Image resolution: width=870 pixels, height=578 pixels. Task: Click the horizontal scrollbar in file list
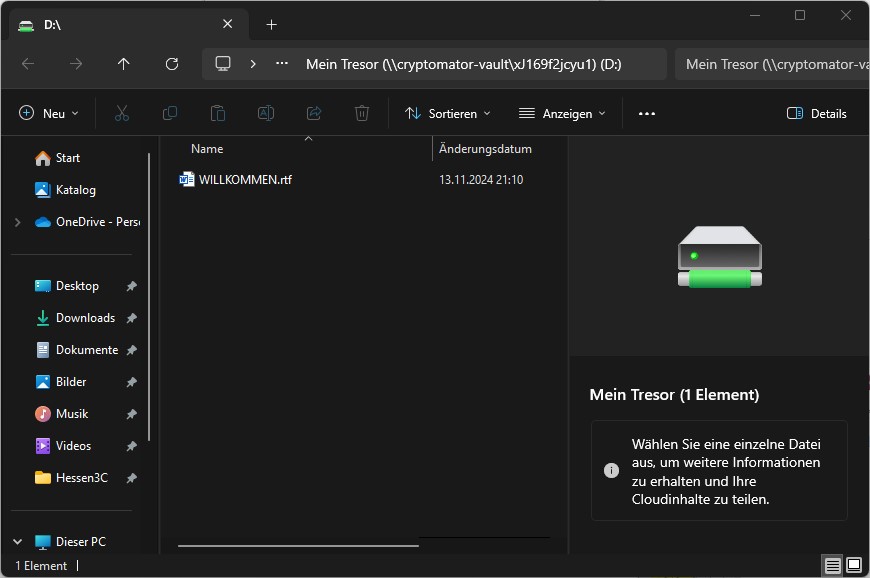pyautogui.click(x=298, y=545)
